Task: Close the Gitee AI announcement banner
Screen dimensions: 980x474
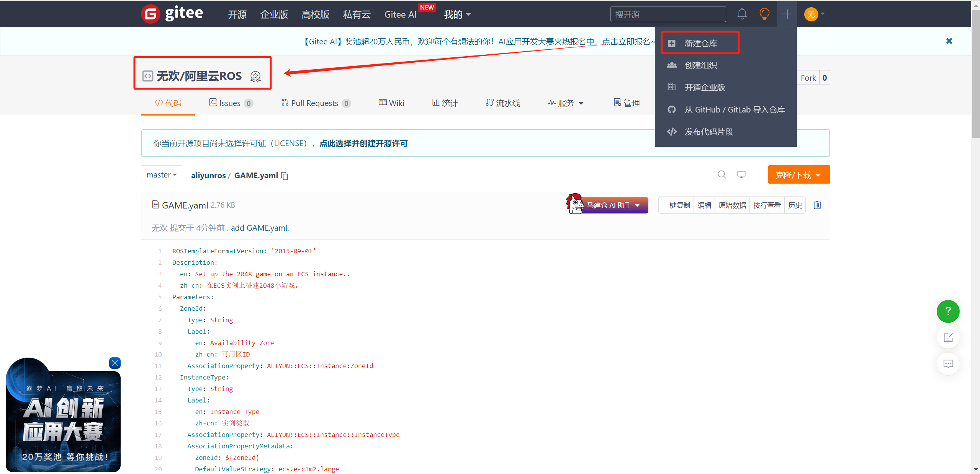Action: pyautogui.click(x=949, y=41)
